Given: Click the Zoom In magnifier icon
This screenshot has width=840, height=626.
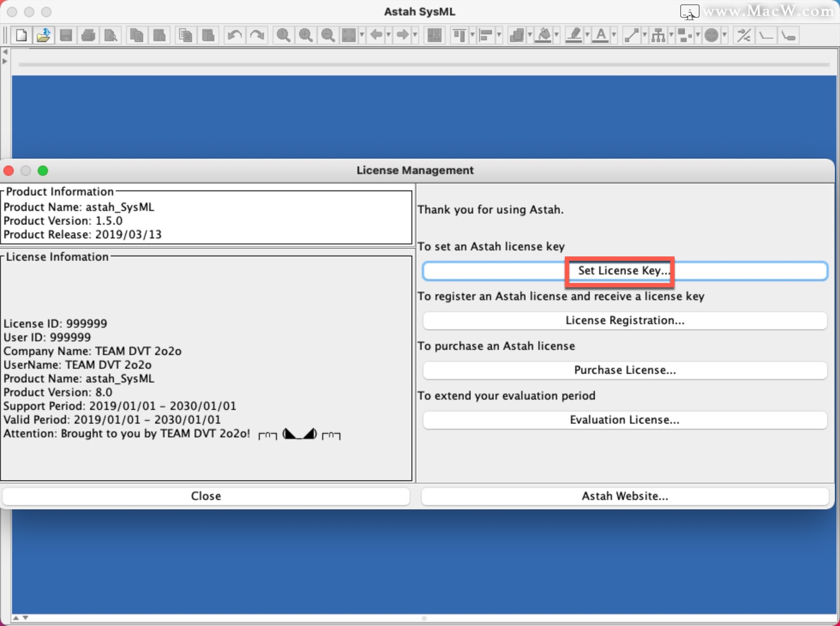Looking at the screenshot, I should [x=305, y=35].
